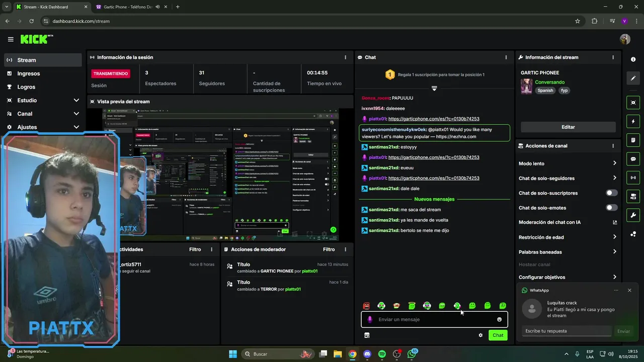Open the moderation with AI external link icon
Image resolution: width=644 pixels, height=362 pixels.
pyautogui.click(x=614, y=222)
